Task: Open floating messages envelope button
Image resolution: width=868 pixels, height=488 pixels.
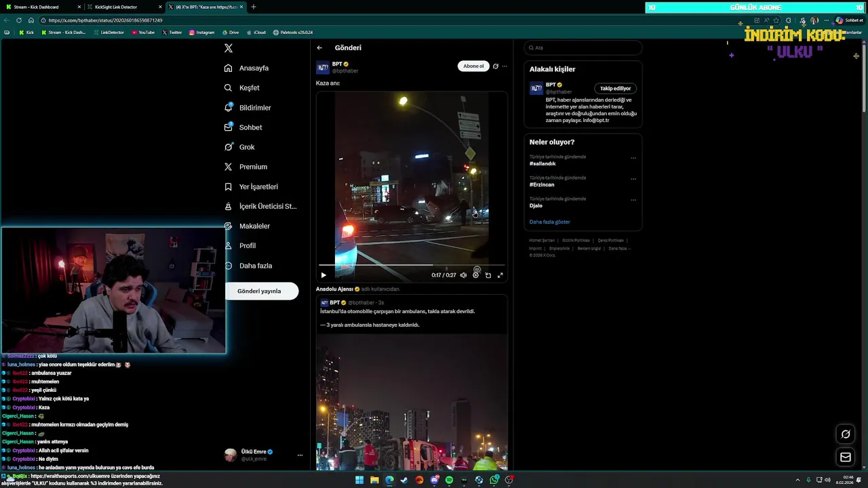Action: tap(846, 457)
